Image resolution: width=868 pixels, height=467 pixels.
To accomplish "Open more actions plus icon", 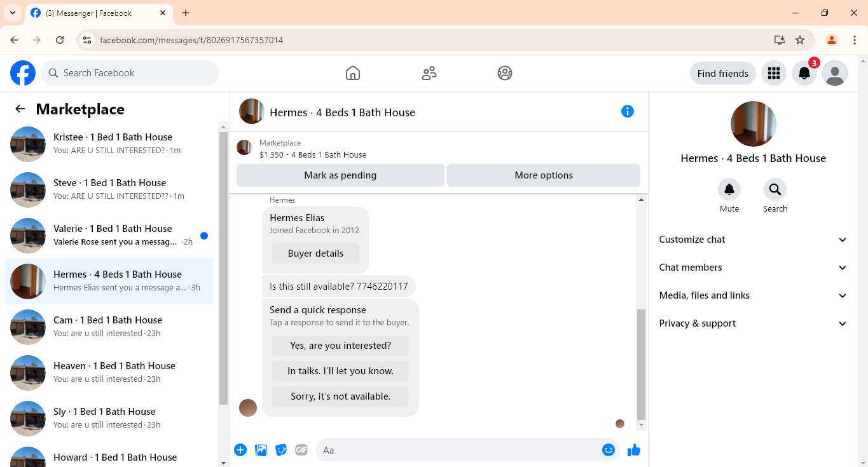I will [240, 450].
